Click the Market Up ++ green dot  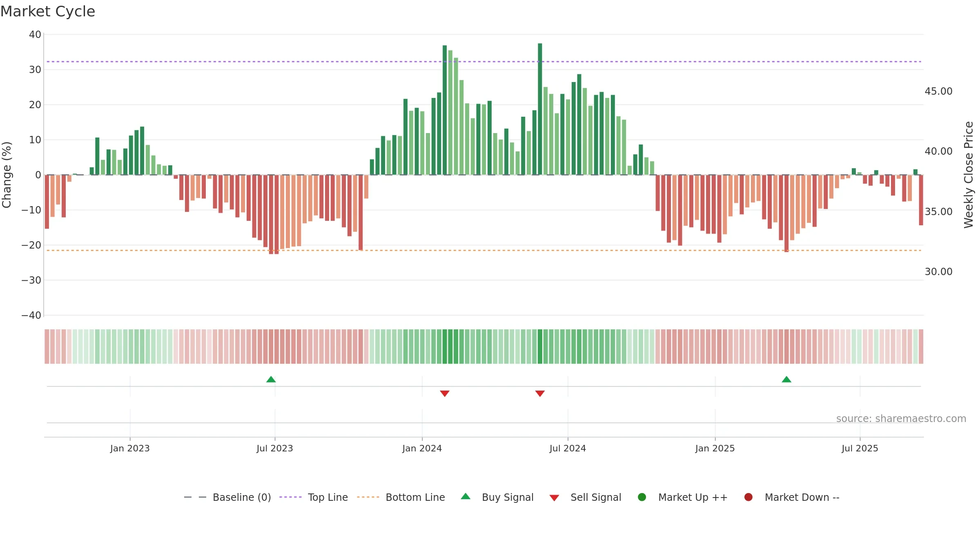(642, 497)
